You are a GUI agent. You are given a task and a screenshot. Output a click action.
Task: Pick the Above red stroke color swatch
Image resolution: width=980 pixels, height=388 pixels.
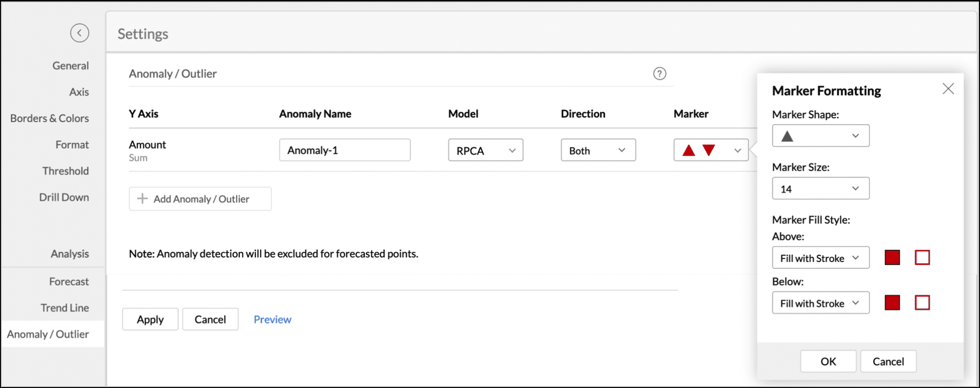point(922,258)
